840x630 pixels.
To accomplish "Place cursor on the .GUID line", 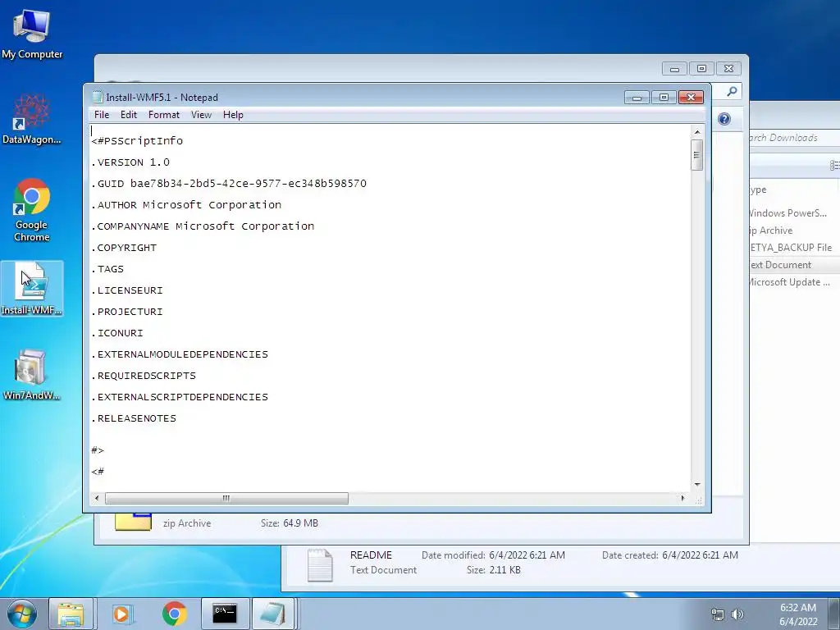I will click(x=229, y=184).
